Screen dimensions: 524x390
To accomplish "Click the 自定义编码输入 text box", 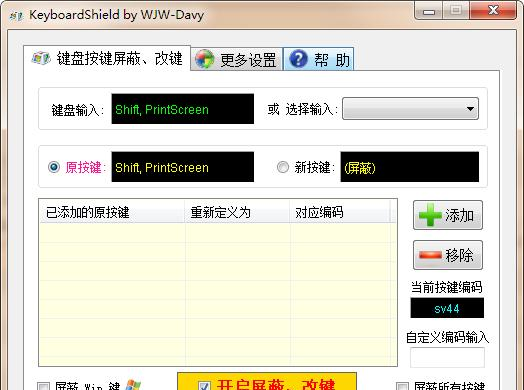I will (447, 357).
